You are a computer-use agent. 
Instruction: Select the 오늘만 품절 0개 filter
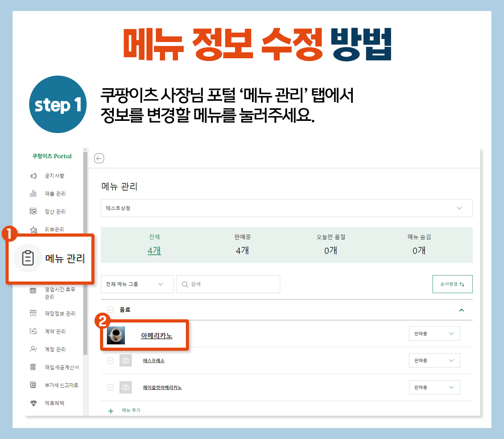(x=331, y=245)
